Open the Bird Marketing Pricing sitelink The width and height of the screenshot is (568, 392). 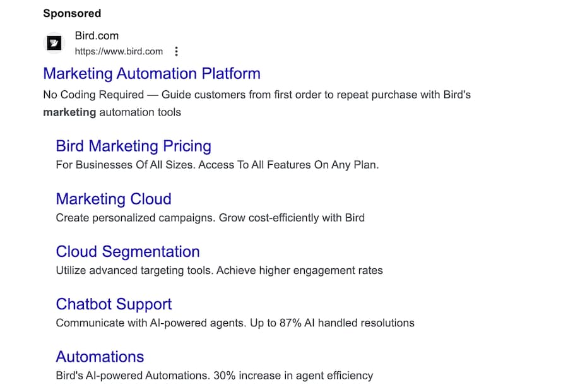pos(133,146)
